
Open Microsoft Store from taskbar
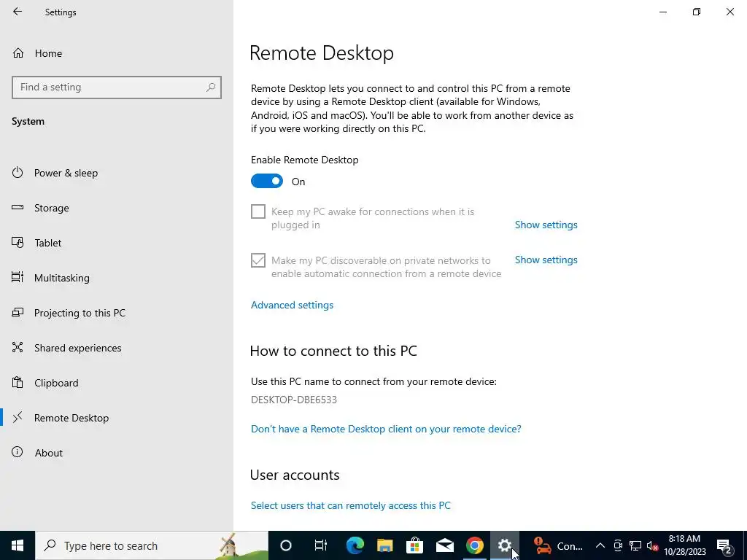415,545
